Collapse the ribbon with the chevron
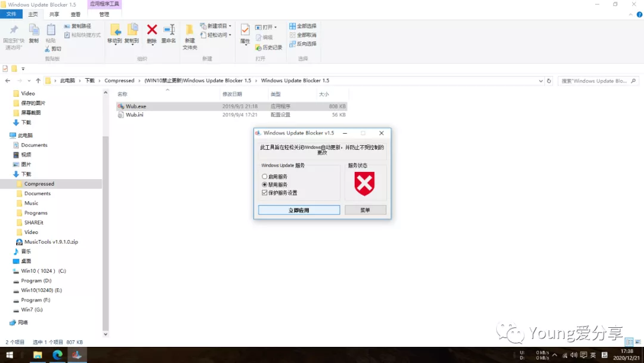 coord(630,14)
